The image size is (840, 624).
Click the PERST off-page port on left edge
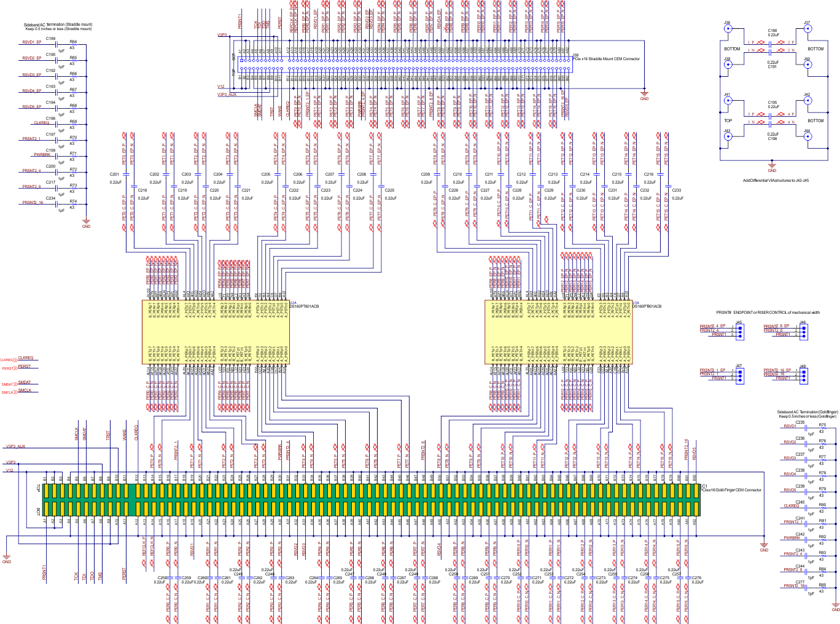pyautogui.click(x=9, y=369)
